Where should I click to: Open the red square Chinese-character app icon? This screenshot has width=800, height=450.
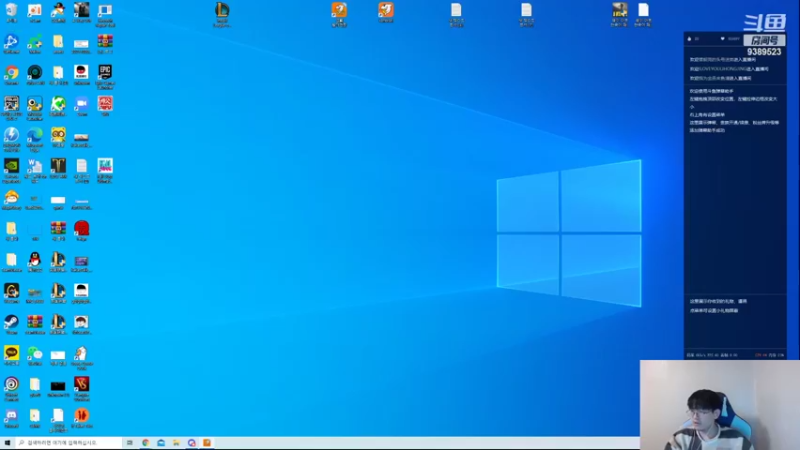pos(105,106)
